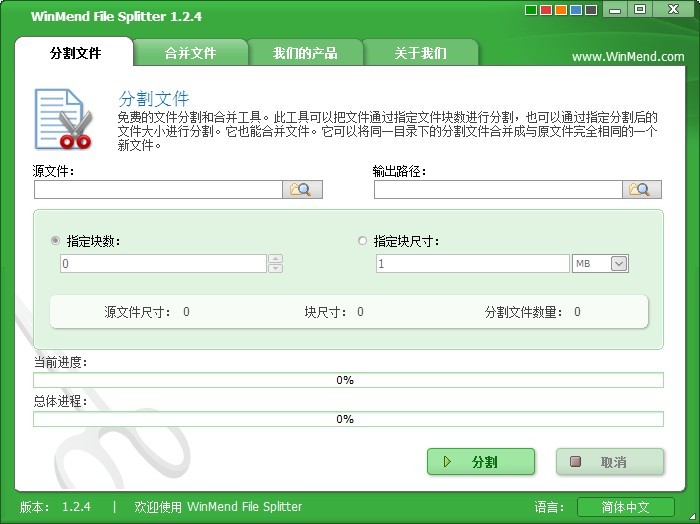Click the 源文件 path input field
This screenshot has height=524, width=700.
click(157, 189)
